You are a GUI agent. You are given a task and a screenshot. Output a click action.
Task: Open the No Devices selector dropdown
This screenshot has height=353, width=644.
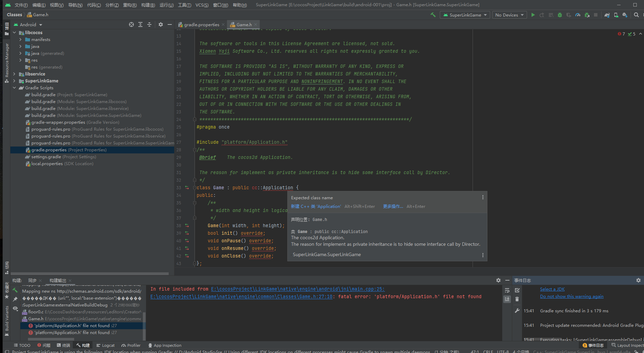[509, 15]
